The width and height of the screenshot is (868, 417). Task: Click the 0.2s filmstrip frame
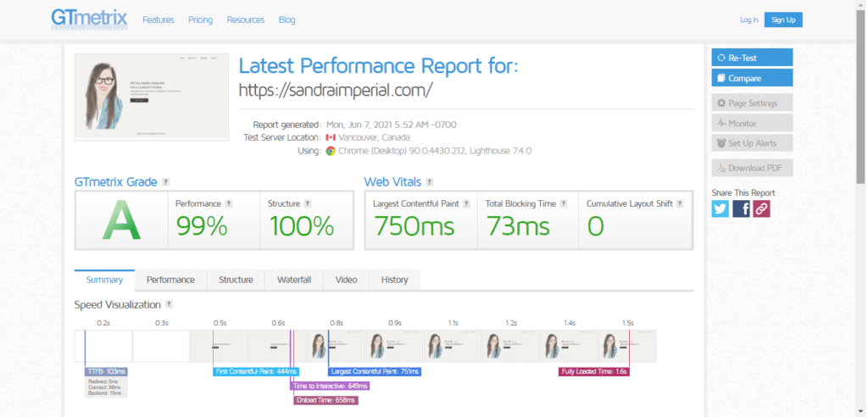click(103, 346)
